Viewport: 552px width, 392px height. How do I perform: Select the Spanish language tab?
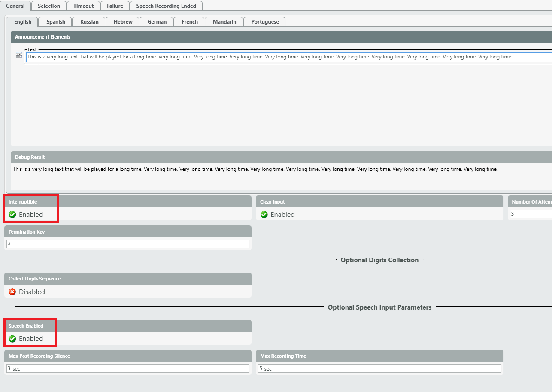(56, 22)
